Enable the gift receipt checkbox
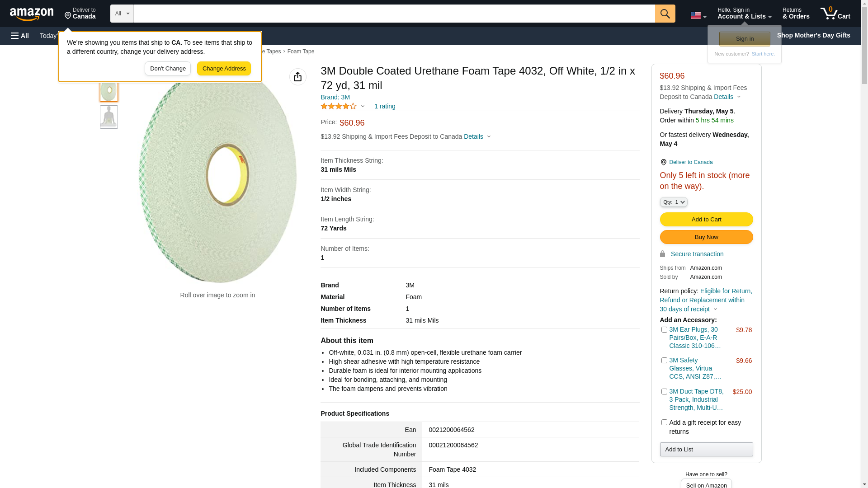Screen dimensions: 868x488 pos(664,422)
